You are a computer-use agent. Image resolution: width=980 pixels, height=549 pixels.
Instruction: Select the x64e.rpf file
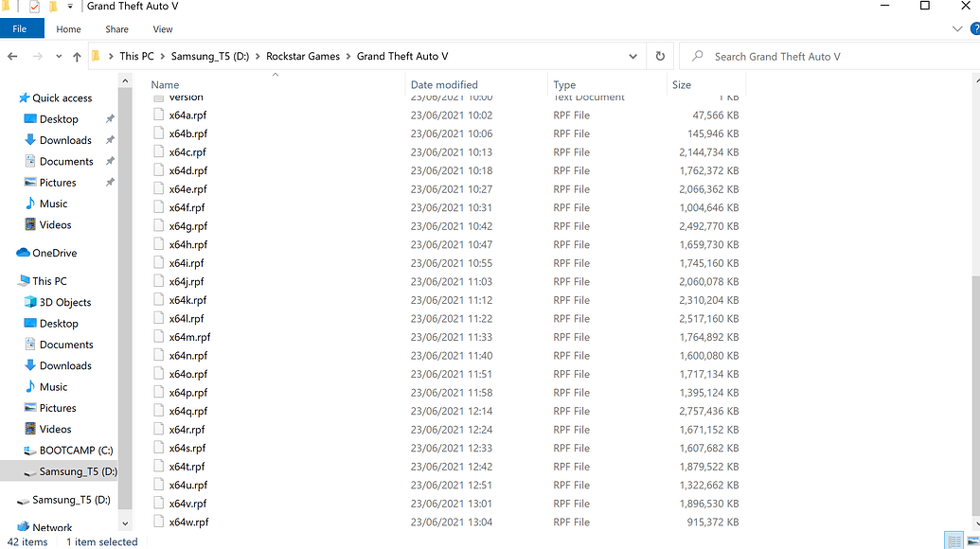pyautogui.click(x=187, y=189)
